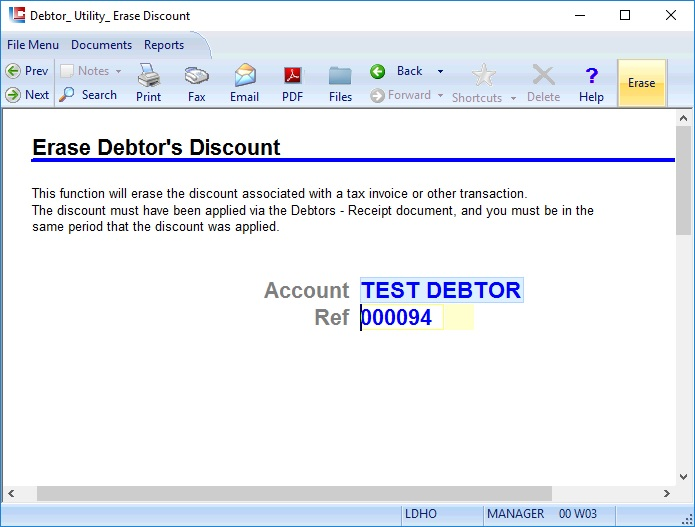
Task: Maximize the Erase Discount window
Action: tap(625, 16)
